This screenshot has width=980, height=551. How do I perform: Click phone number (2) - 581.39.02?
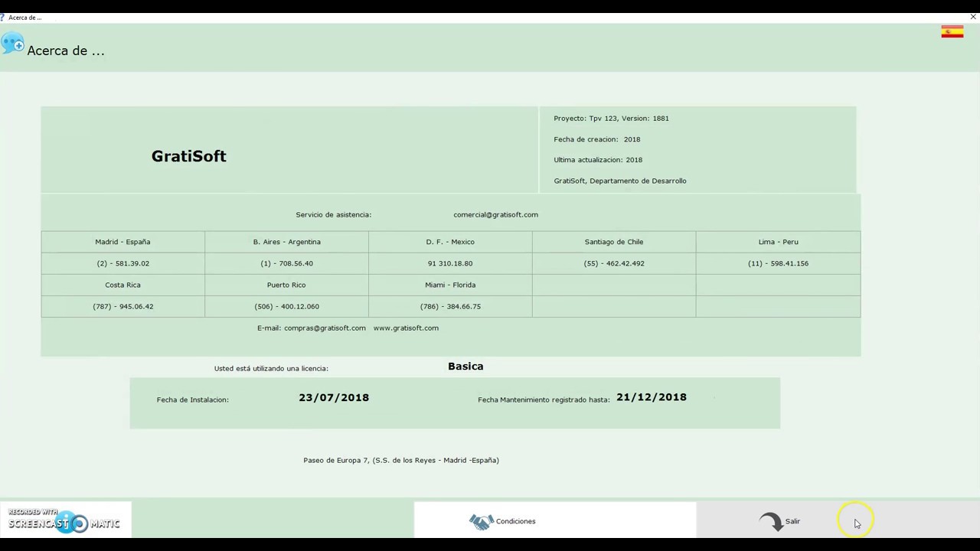click(122, 263)
